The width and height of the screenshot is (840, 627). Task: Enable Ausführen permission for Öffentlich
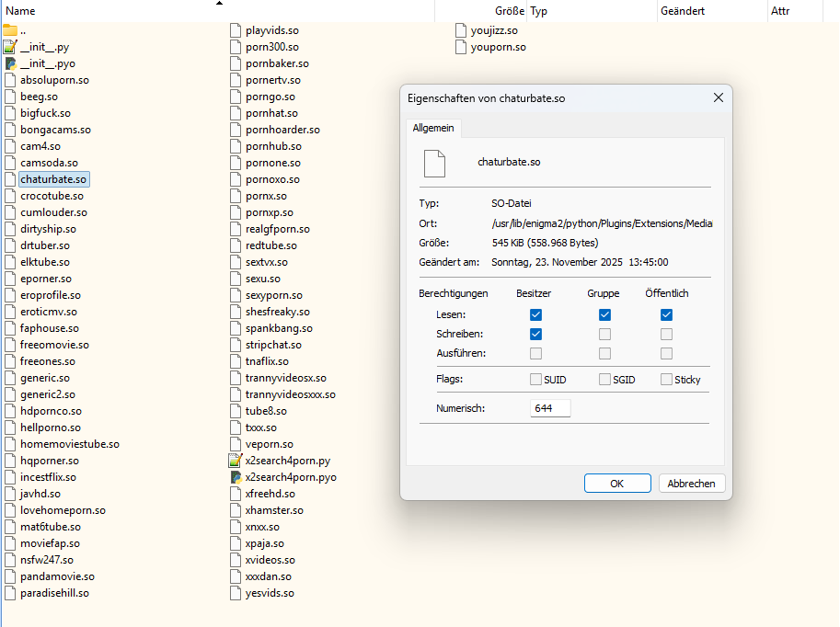[666, 353]
